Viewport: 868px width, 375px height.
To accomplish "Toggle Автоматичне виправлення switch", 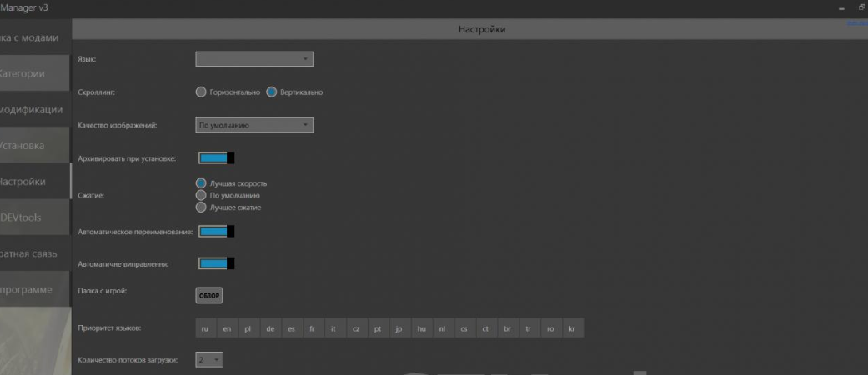I will click(216, 263).
